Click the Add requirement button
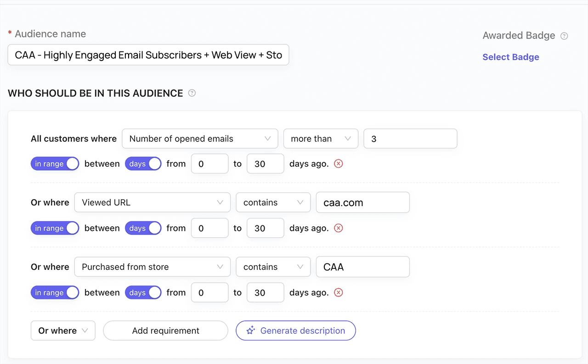This screenshot has height=364, width=588. (x=165, y=330)
